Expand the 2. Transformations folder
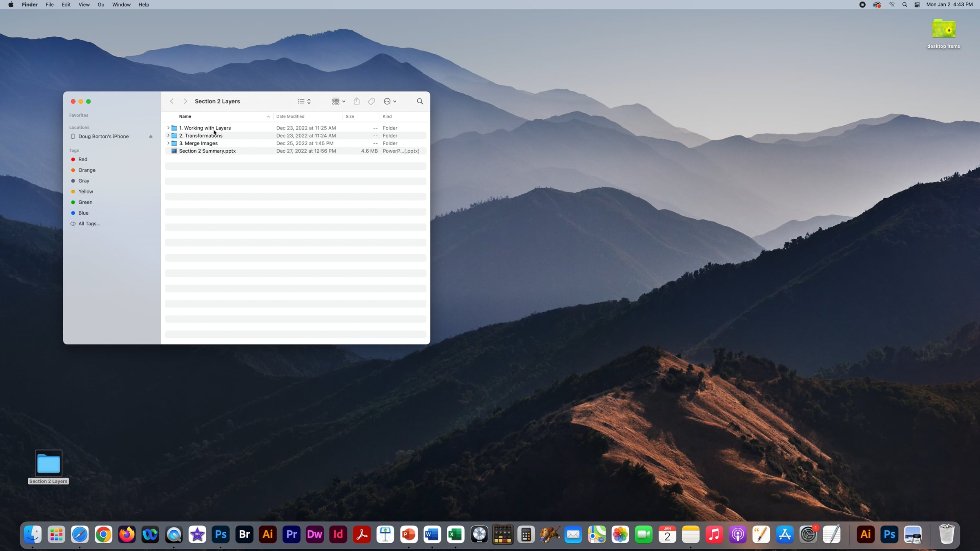 coord(168,136)
